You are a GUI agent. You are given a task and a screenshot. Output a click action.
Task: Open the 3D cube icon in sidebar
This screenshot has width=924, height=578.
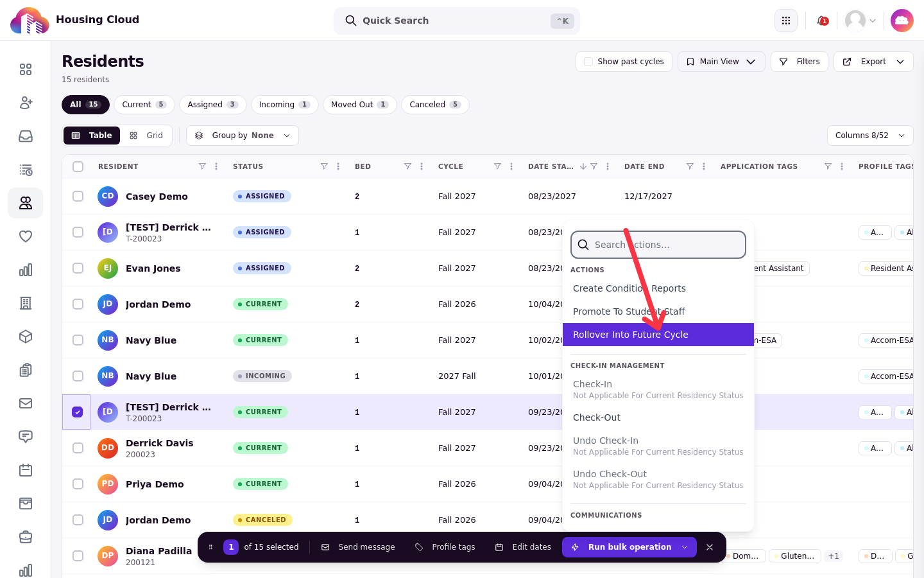[x=26, y=337]
